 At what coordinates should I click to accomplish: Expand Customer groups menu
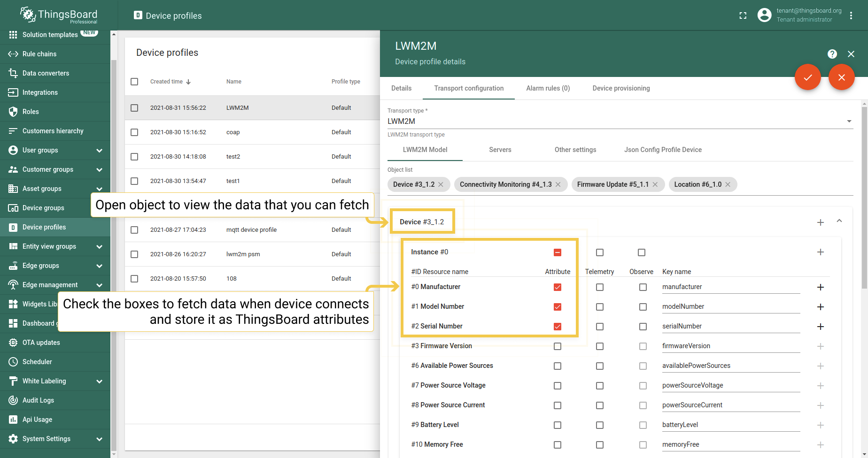(99, 170)
